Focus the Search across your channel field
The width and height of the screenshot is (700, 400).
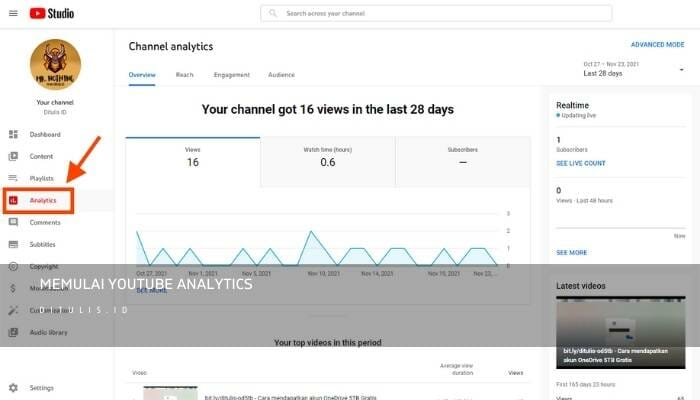point(436,13)
